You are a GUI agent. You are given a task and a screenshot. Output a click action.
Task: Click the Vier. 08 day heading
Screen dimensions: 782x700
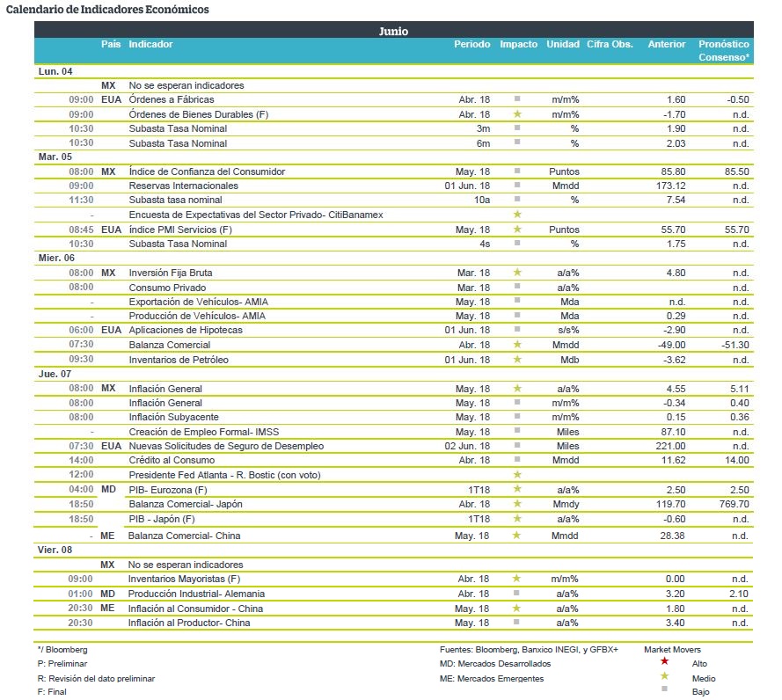pos(55,550)
